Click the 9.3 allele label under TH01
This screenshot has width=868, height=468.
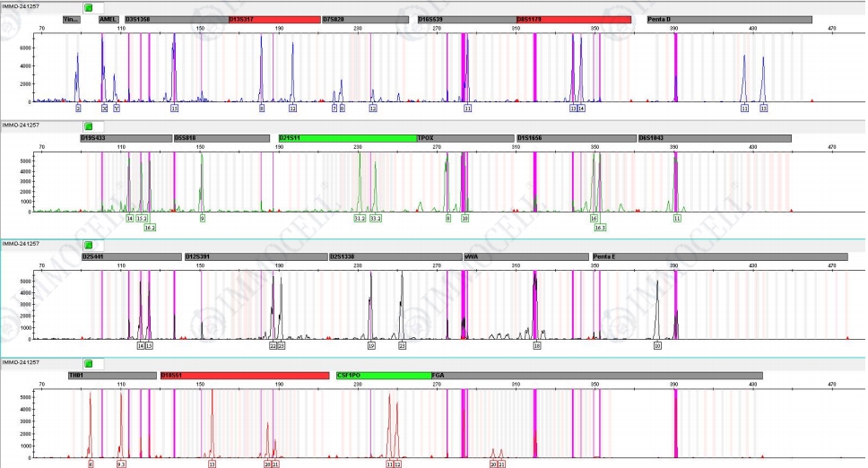[122, 464]
